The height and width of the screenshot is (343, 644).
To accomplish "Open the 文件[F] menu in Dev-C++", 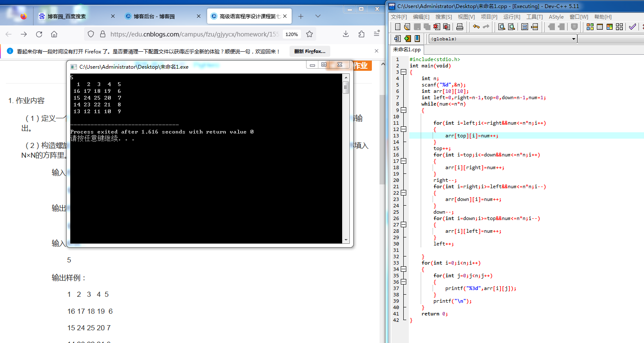I will coord(399,17).
